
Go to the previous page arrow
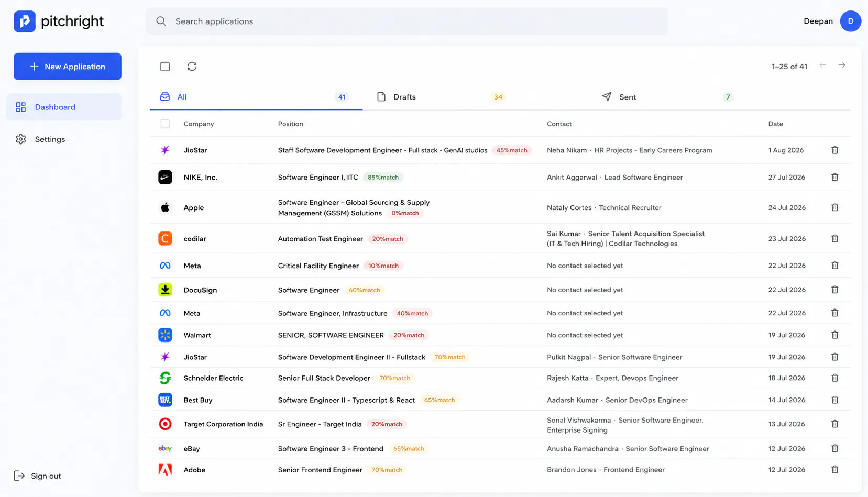[x=822, y=65]
